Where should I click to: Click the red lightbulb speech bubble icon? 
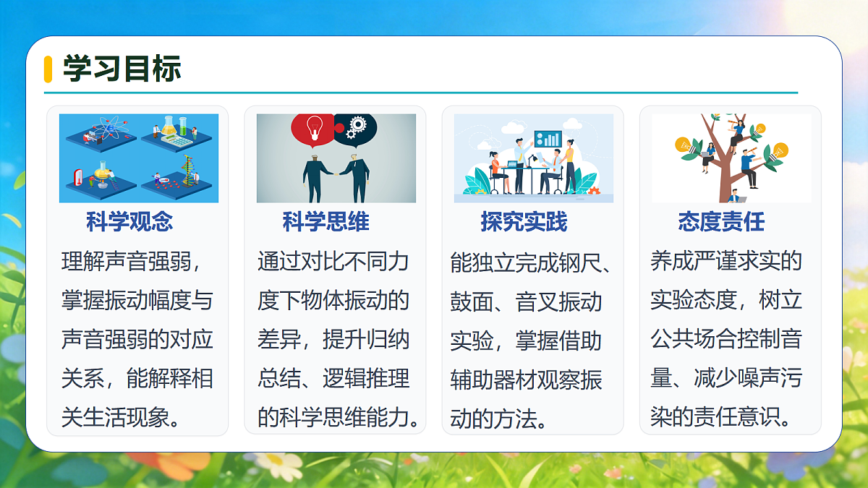tap(312, 129)
